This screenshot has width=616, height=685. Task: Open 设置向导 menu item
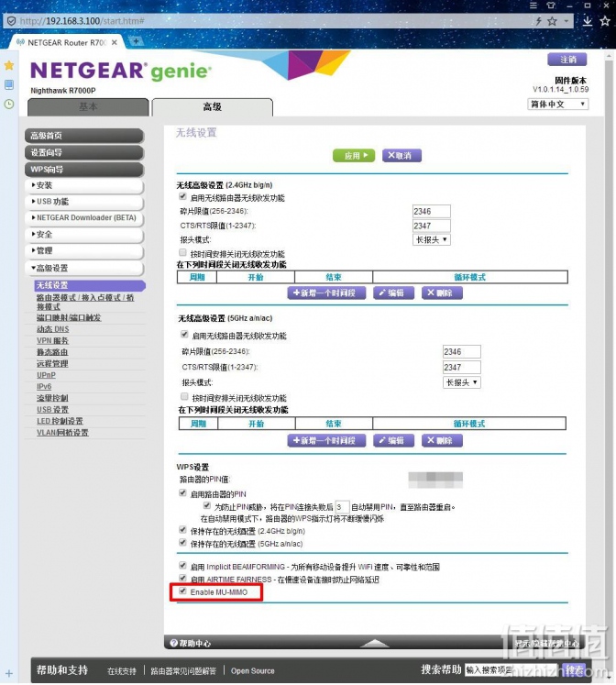(x=84, y=153)
